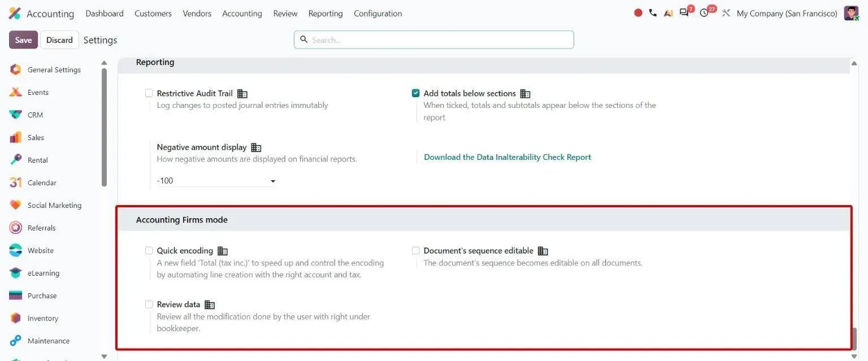This screenshot has height=361, width=868.
Task: Click company icon next to Restrictive Audit Trail
Action: click(x=242, y=94)
